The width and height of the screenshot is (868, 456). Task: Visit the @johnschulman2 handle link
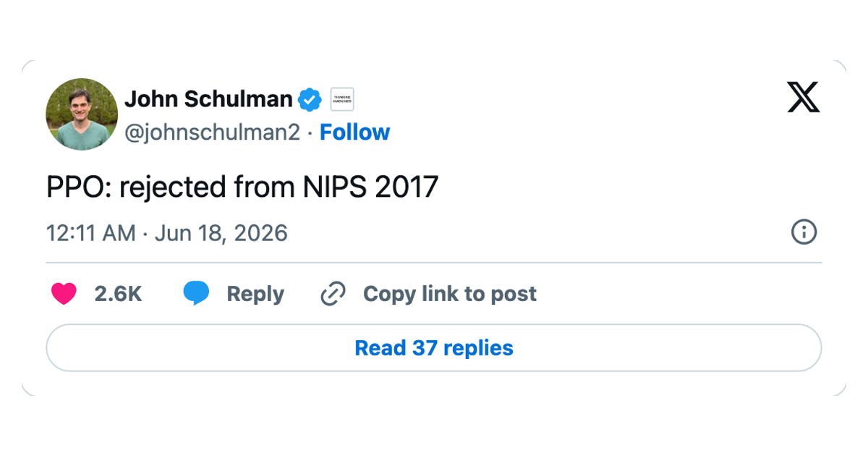[213, 132]
